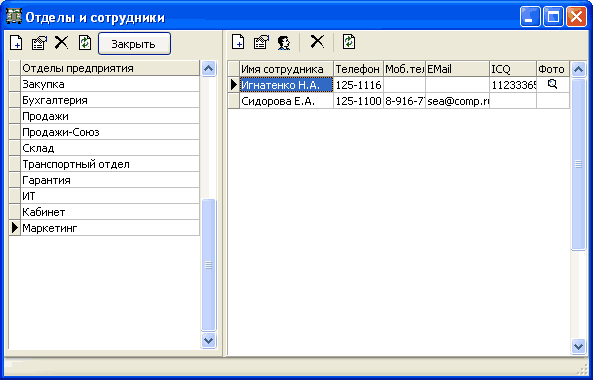The image size is (593, 380).
Task: Click the new department icon in left toolbar
Action: tap(16, 43)
